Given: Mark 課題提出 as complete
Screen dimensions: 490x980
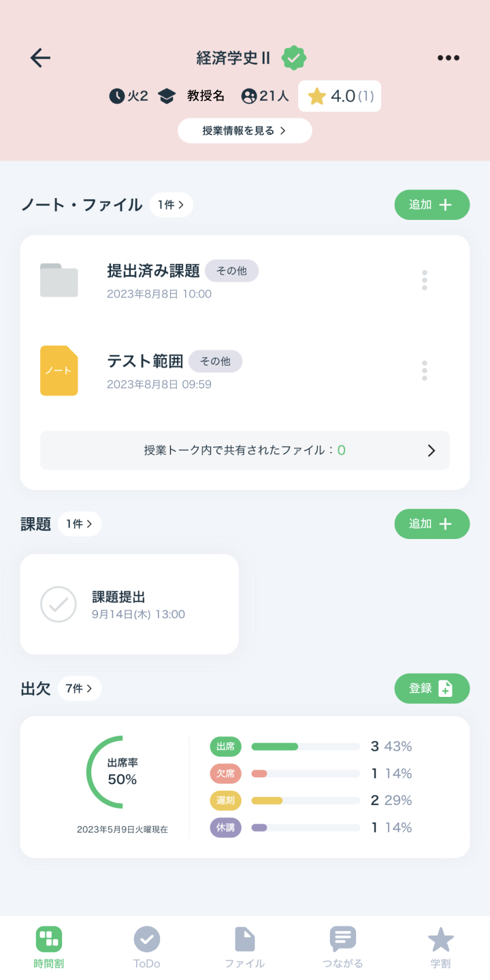Looking at the screenshot, I should point(59,604).
